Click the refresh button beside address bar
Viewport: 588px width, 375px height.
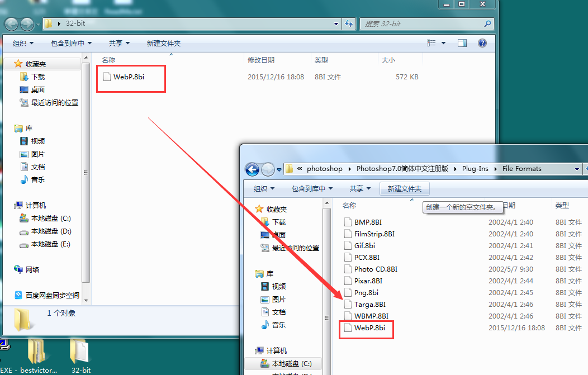click(x=349, y=24)
